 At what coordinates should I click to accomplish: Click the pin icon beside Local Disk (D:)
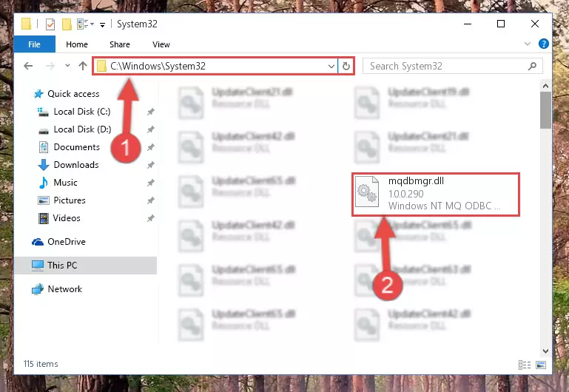click(x=151, y=129)
